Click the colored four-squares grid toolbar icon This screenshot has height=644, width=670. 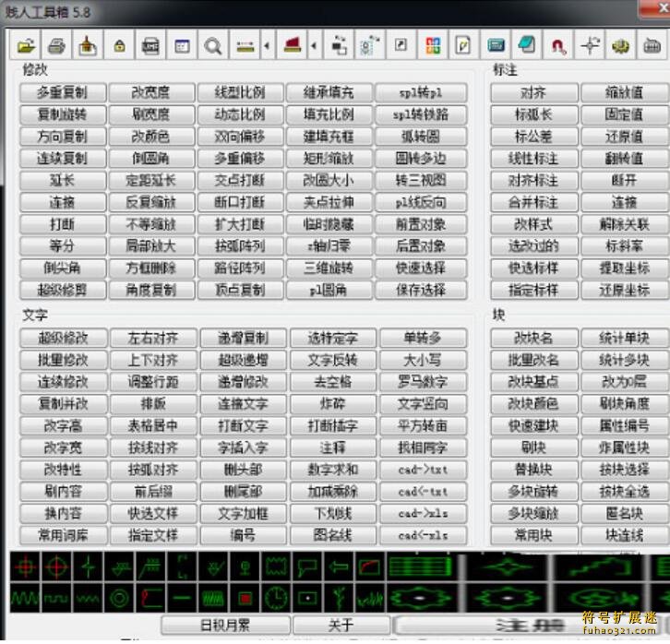point(433,45)
